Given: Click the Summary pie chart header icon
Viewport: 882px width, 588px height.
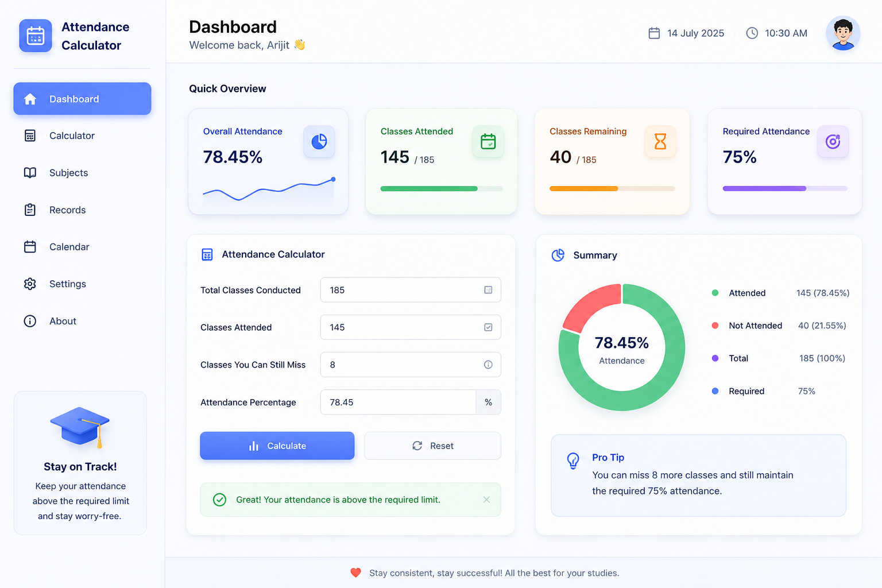Looking at the screenshot, I should click(x=558, y=255).
